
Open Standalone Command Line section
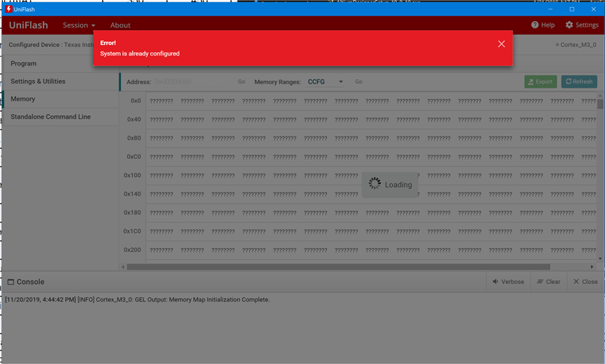(x=60, y=117)
